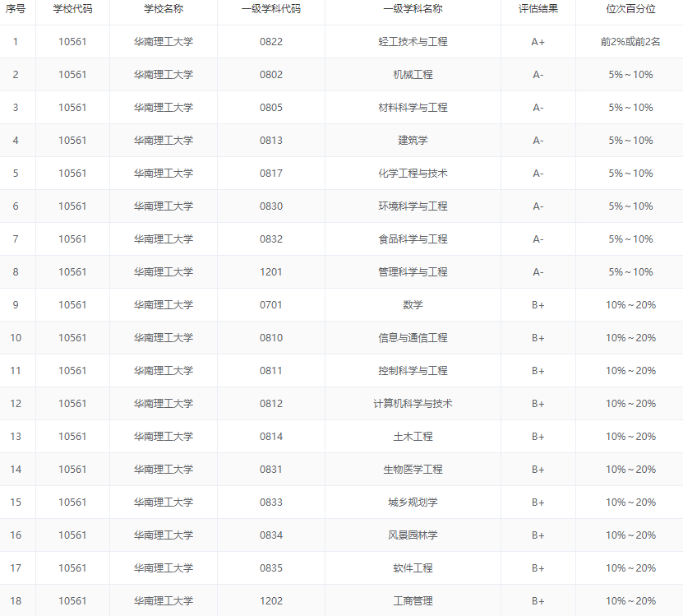Click B+ result in 数学 row

tap(538, 305)
